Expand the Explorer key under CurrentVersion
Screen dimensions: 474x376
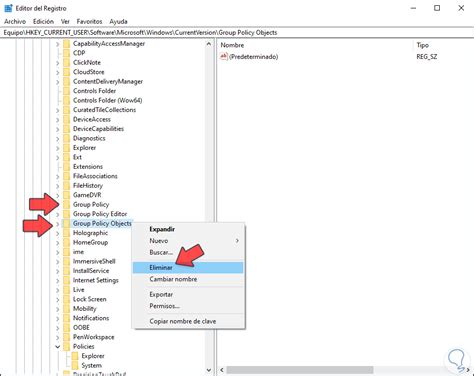tap(57, 148)
